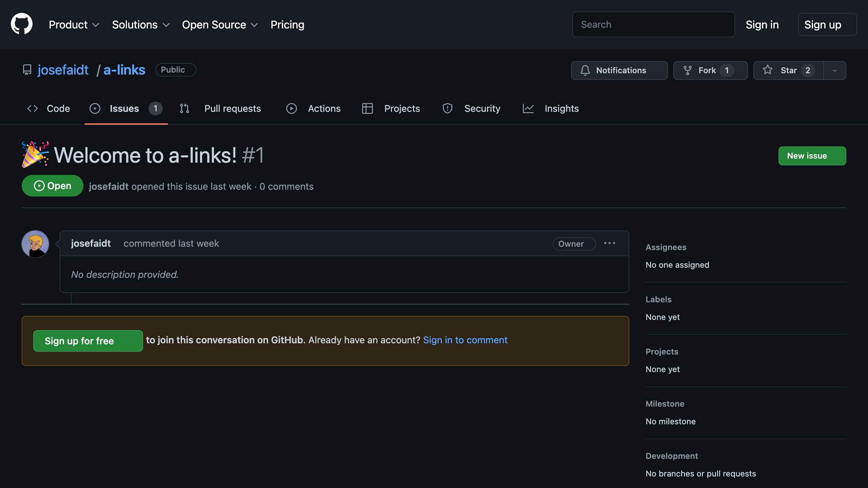Click the Actions play icon
The image size is (868, 488).
(x=291, y=108)
